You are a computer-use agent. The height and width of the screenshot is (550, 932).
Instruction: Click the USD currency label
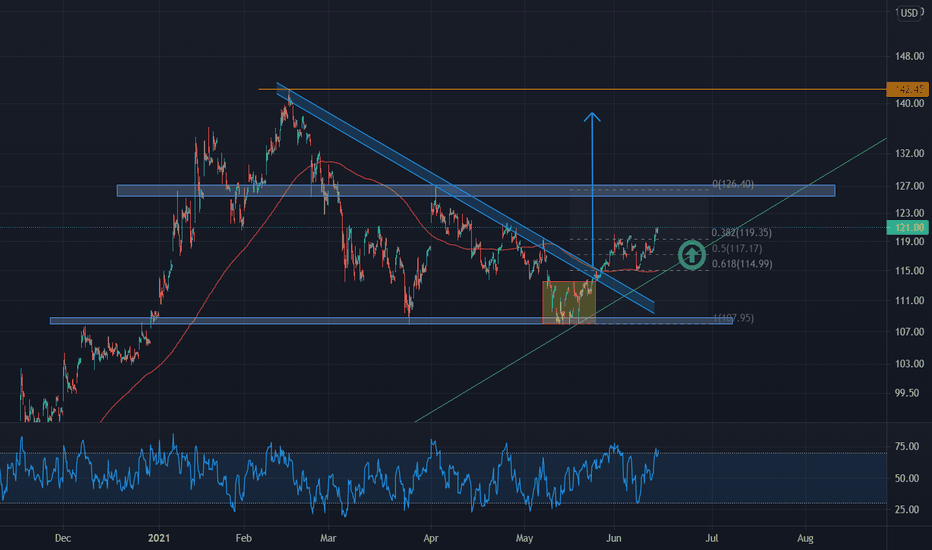(x=909, y=12)
